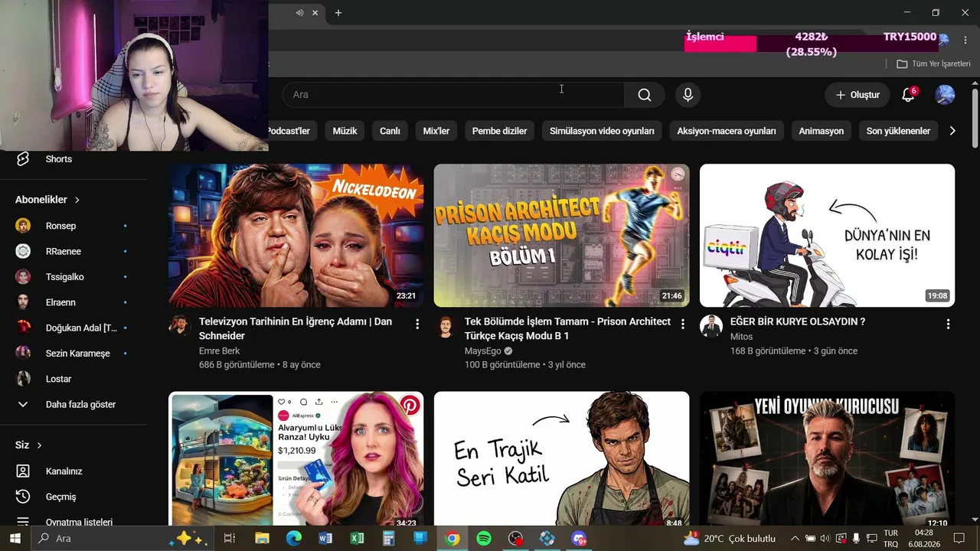Open Task View in the taskbar
Image resolution: width=980 pixels, height=551 pixels.
(x=229, y=539)
